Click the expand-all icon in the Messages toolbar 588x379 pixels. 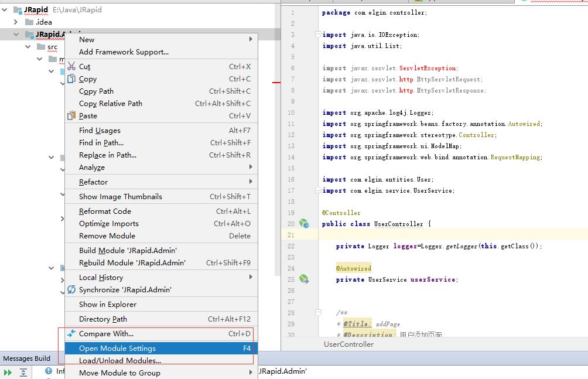(x=23, y=371)
